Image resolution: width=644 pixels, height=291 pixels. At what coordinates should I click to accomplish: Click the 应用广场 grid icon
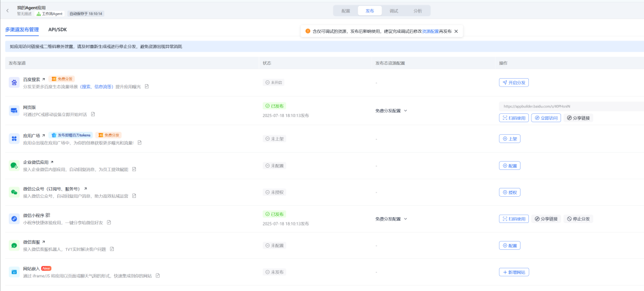coord(14,138)
